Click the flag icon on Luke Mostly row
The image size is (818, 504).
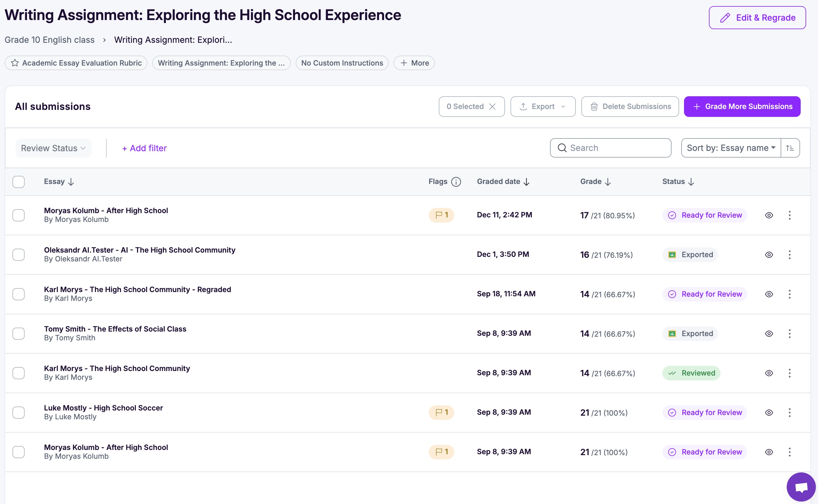[x=441, y=412]
